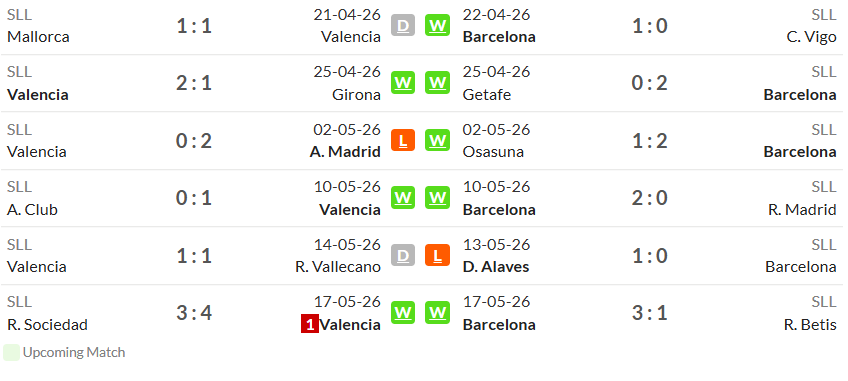The height and width of the screenshot is (381, 848).
Task: Click the green W badge for Barcelona vs C. Vigo
Action: 438,25
